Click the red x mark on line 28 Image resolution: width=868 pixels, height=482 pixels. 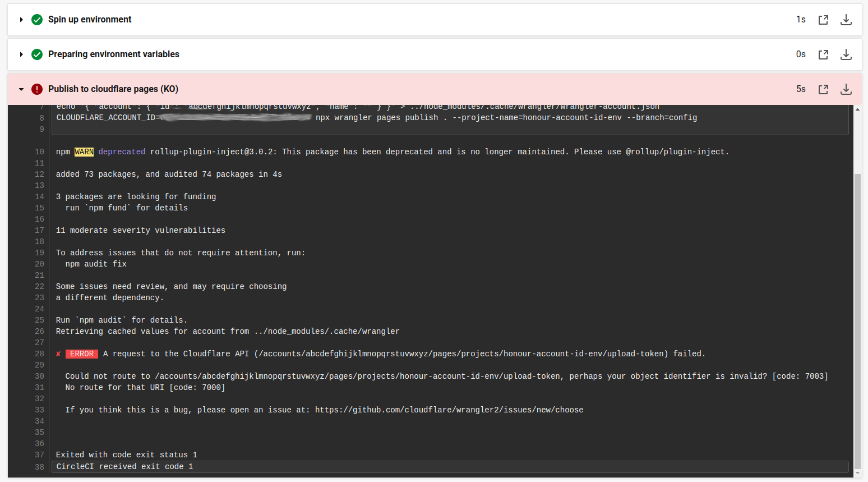tap(58, 354)
